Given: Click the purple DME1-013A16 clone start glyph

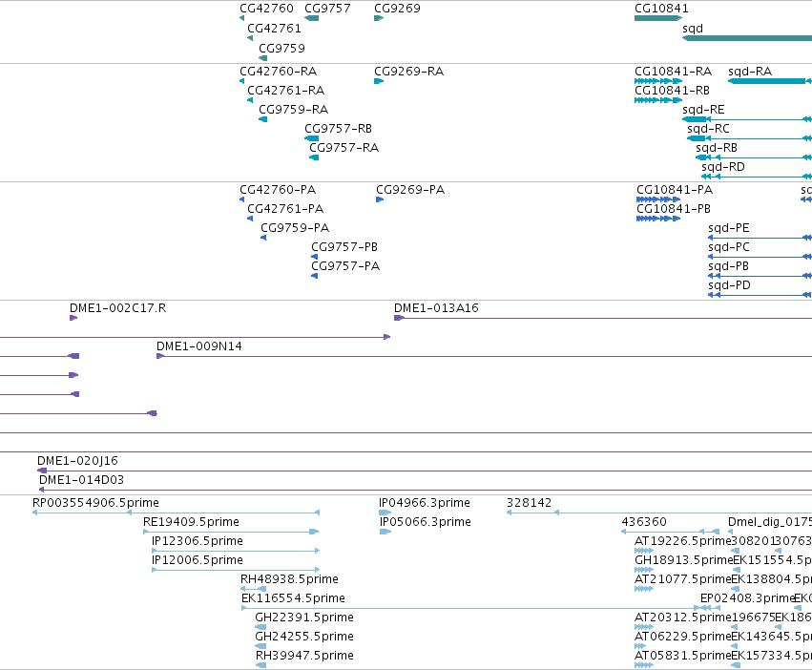Looking at the screenshot, I should pyautogui.click(x=399, y=318).
